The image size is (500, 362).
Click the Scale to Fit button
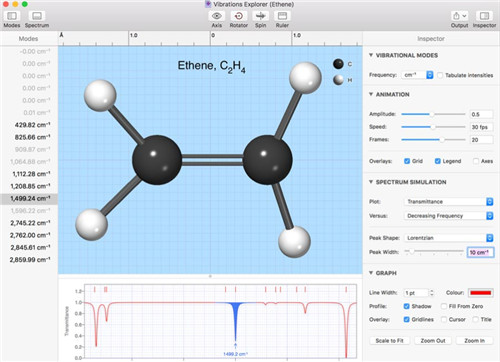[x=389, y=341]
